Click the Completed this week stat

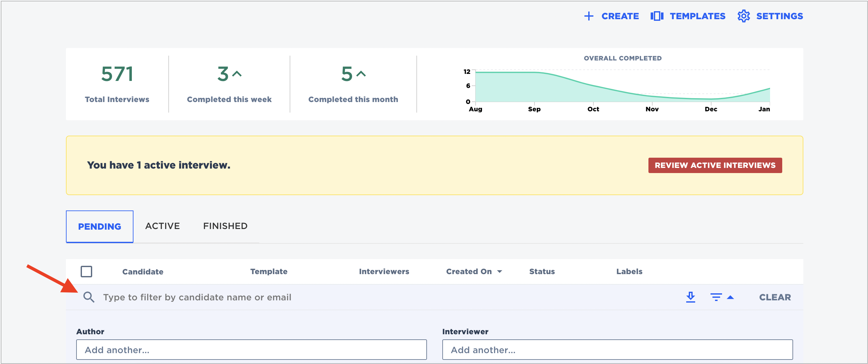pyautogui.click(x=229, y=84)
